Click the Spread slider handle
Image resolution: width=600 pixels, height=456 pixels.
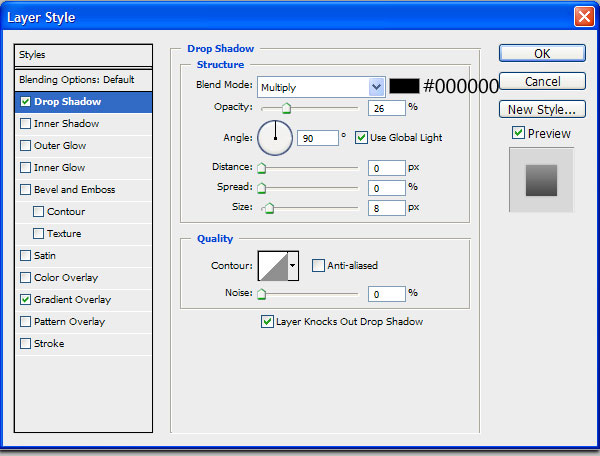point(261,188)
